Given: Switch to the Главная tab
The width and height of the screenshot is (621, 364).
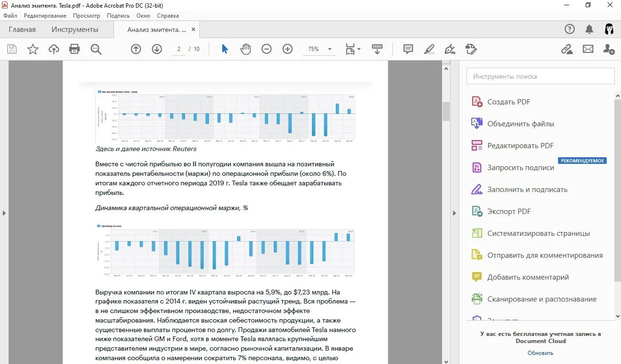Looking at the screenshot, I should pyautogui.click(x=22, y=30).
